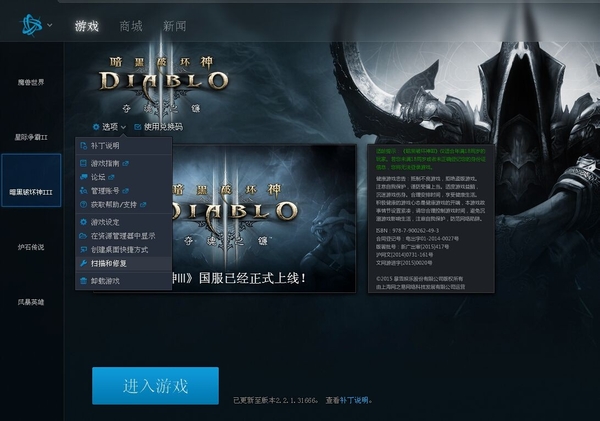Click the version text 已更新至版本2.2.1.31666
600x421 pixels.
click(276, 400)
